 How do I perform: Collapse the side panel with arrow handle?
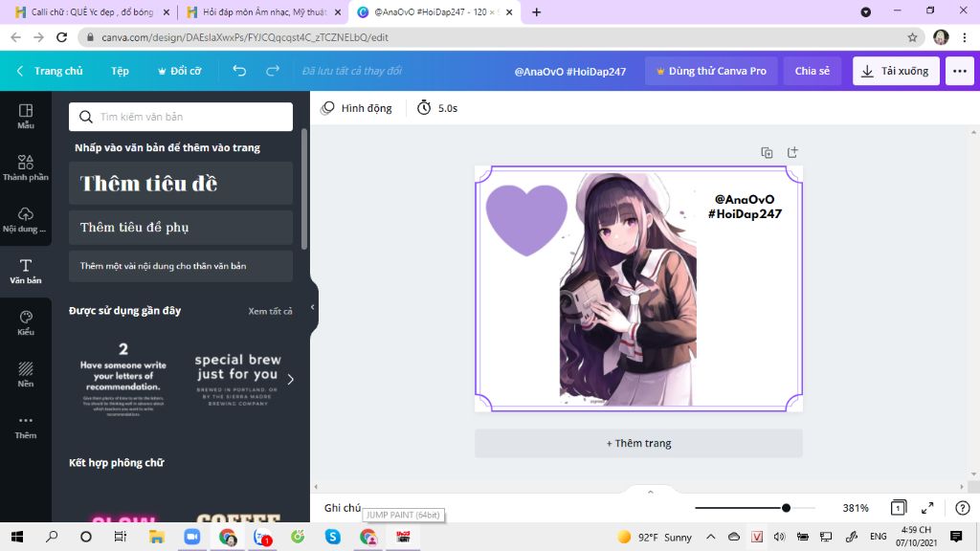(x=313, y=307)
